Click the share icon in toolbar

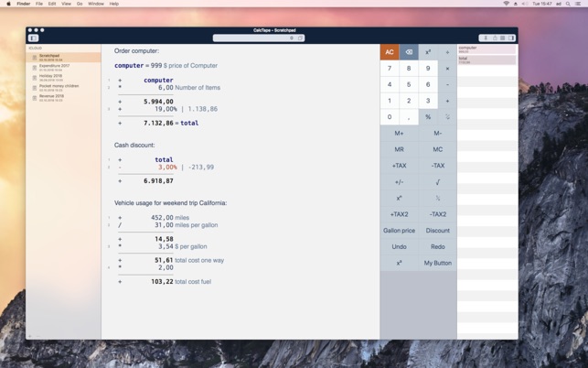coord(495,38)
